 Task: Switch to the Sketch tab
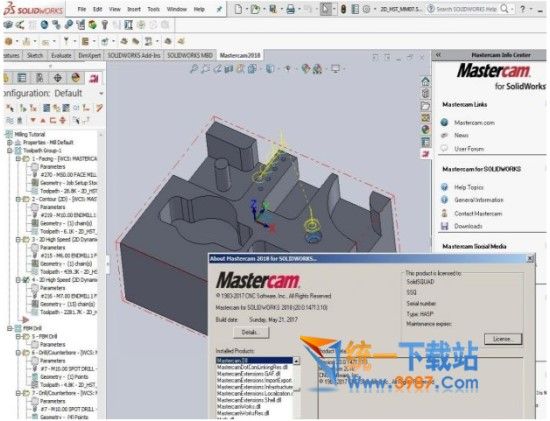(x=35, y=55)
